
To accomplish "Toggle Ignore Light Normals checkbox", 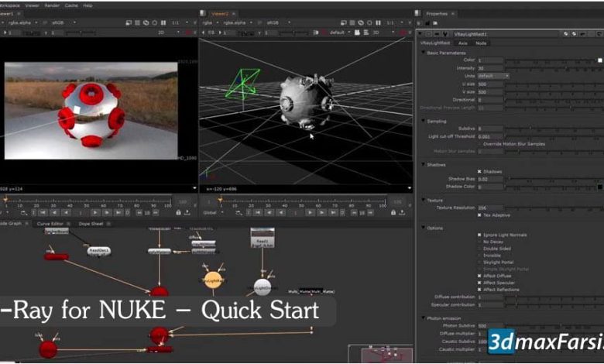I will point(479,235).
